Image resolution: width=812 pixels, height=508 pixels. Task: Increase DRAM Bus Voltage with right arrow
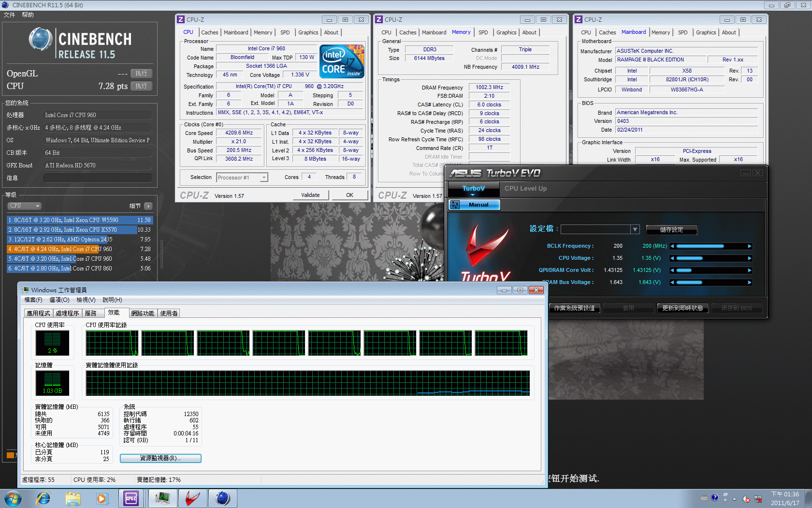click(x=750, y=283)
